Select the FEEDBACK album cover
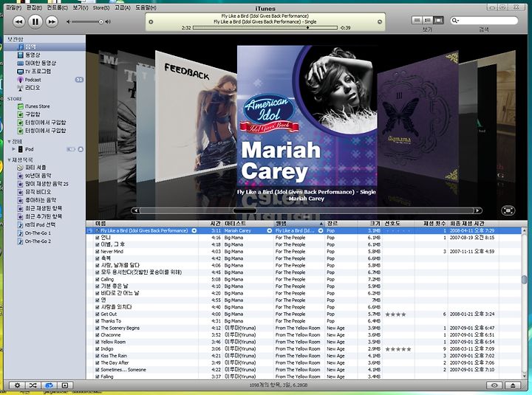The image size is (532, 395). coord(196,115)
